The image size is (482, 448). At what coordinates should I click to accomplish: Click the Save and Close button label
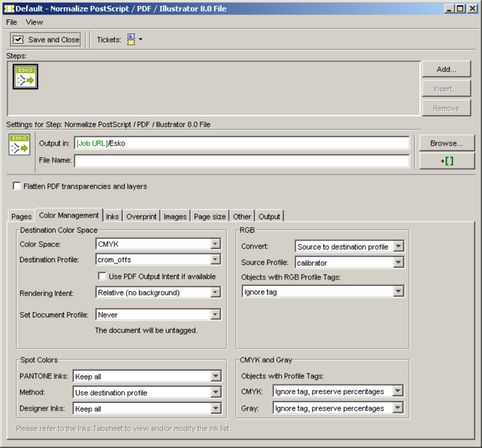pos(54,40)
